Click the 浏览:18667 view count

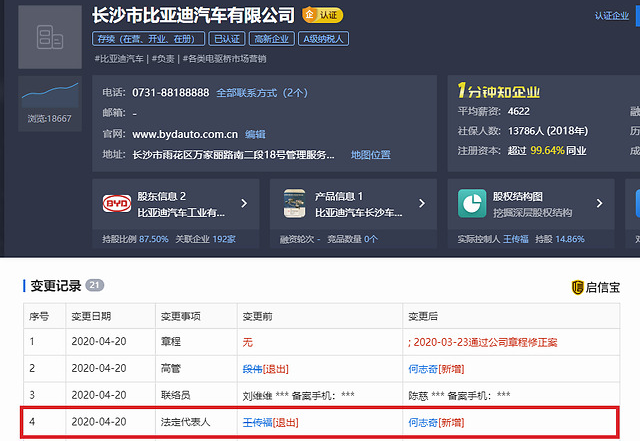click(x=50, y=119)
